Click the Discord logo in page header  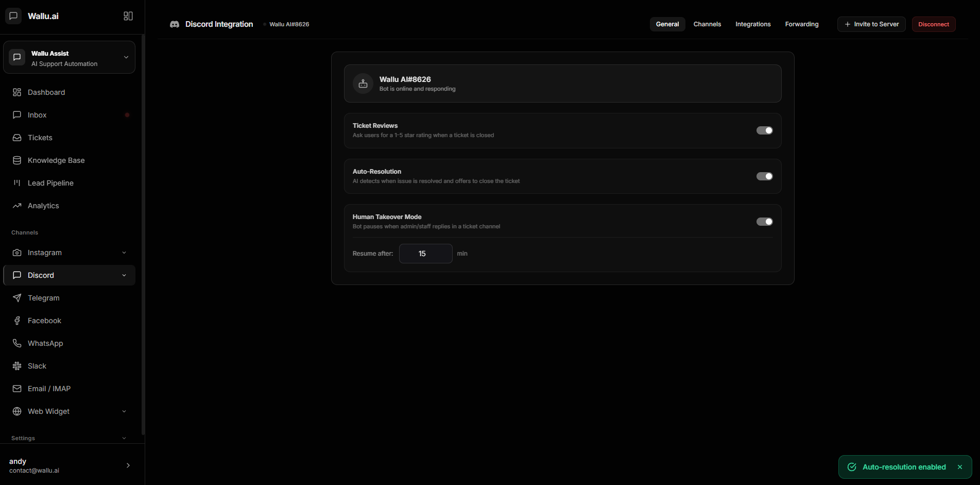175,24
